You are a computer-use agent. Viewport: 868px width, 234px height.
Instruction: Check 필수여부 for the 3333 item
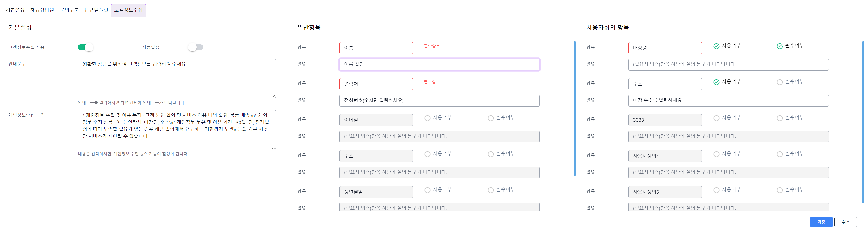779,118
